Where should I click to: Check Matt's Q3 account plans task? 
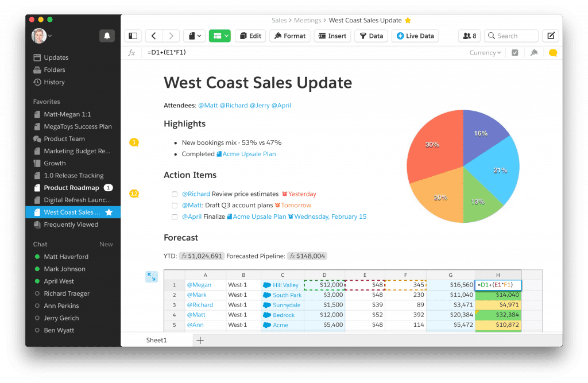click(175, 206)
